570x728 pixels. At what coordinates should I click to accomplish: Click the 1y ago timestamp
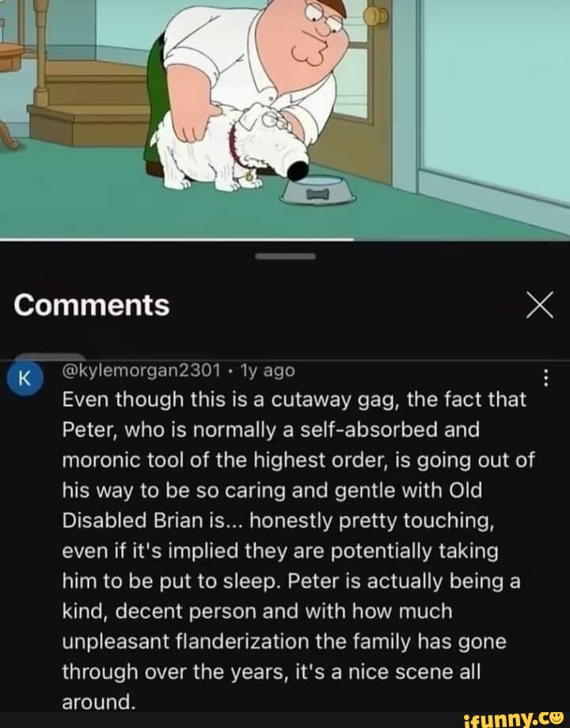pos(267,370)
